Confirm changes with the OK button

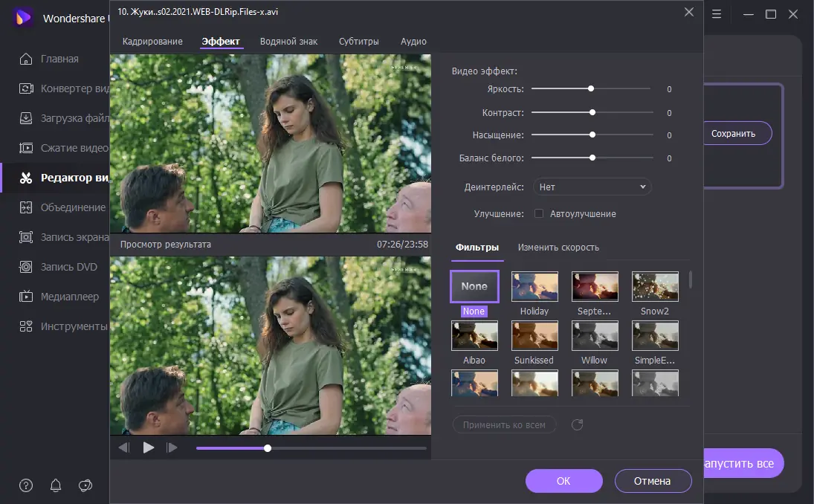(563, 481)
